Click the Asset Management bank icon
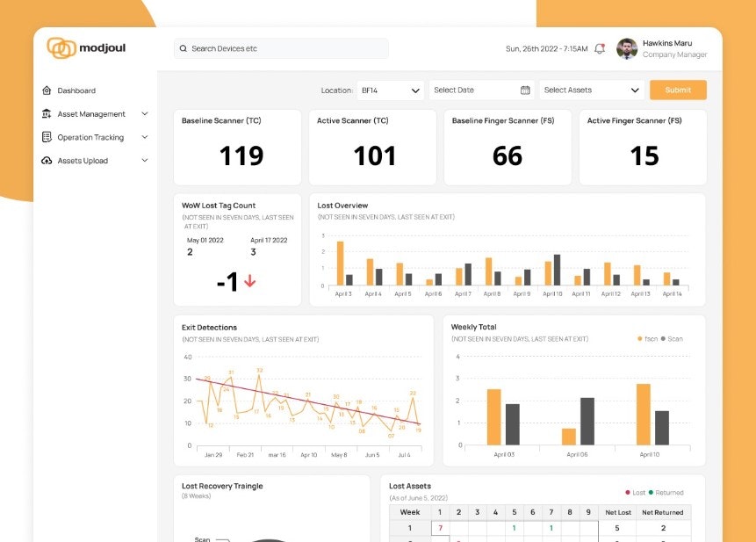 (47, 114)
